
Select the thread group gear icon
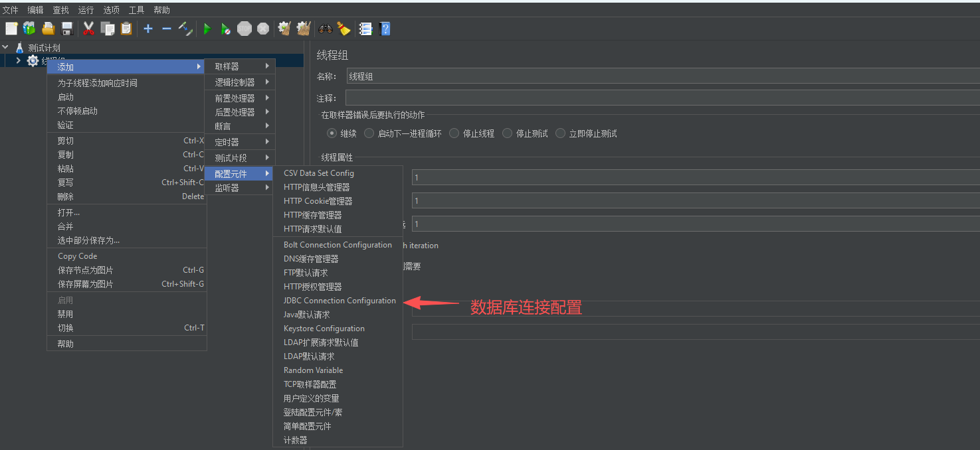click(33, 61)
